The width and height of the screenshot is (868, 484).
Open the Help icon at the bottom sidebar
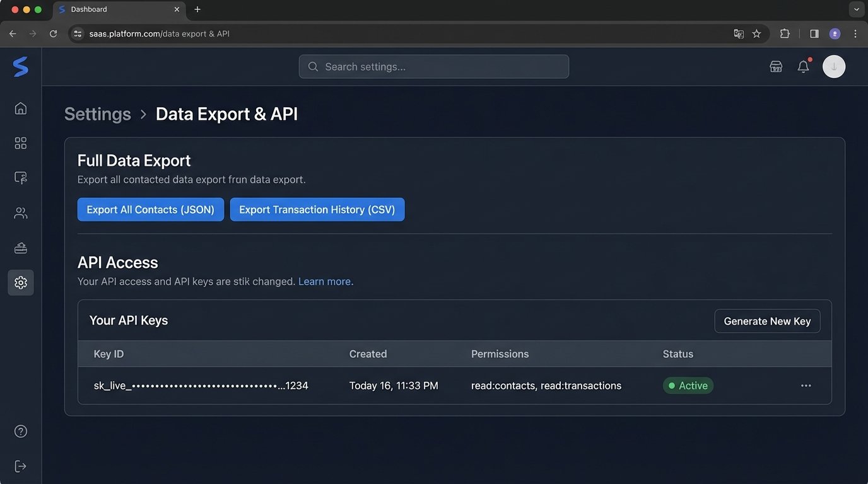(x=20, y=431)
